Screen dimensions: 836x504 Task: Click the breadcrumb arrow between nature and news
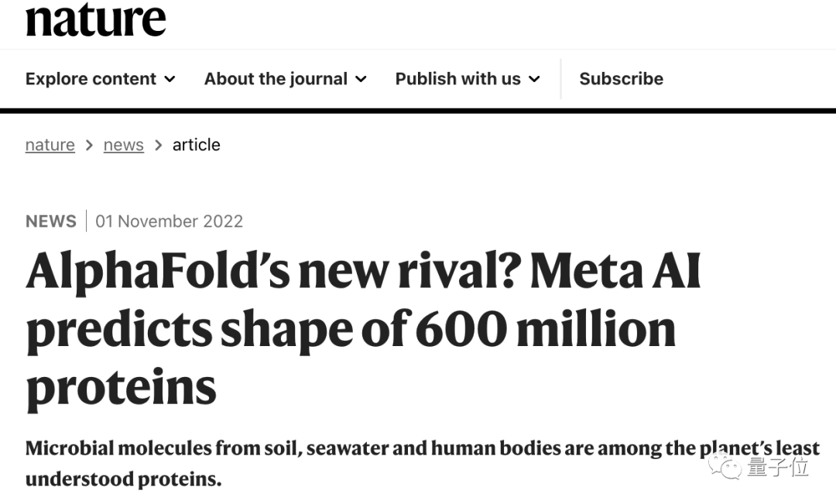(x=90, y=145)
